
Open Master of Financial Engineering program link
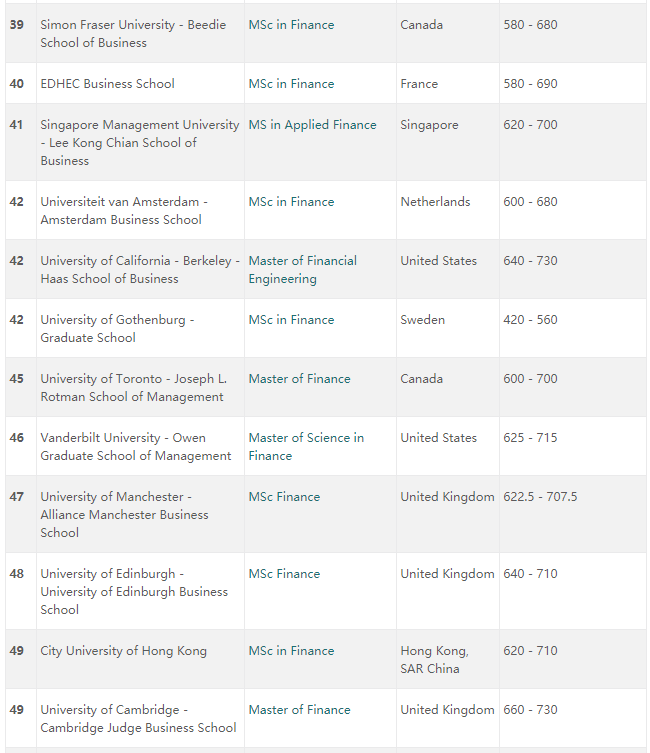(x=302, y=270)
